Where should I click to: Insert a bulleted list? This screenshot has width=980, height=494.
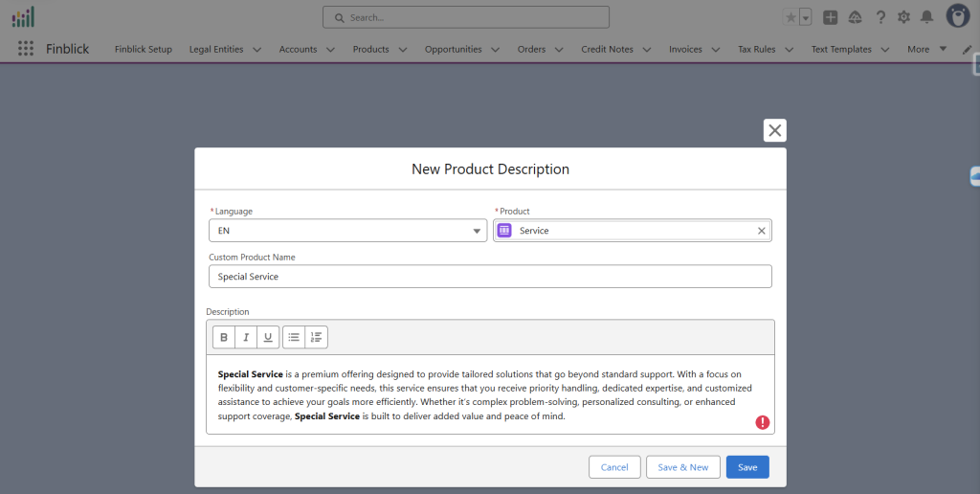point(294,337)
